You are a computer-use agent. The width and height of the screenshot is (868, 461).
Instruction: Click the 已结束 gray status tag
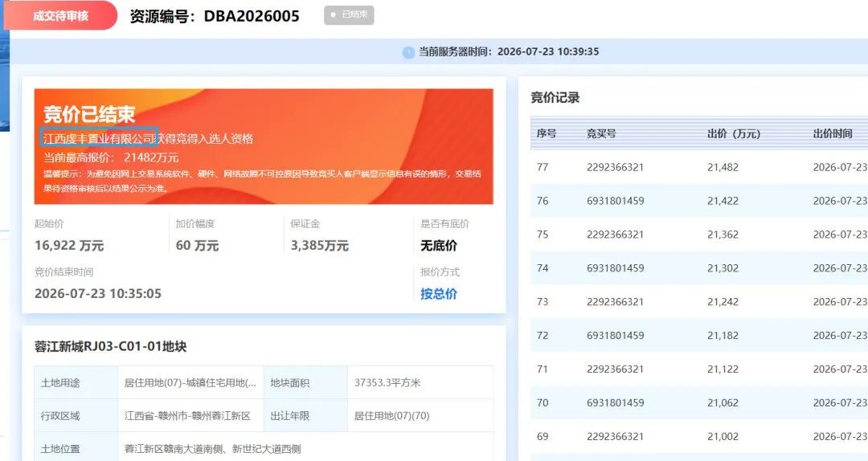point(349,15)
